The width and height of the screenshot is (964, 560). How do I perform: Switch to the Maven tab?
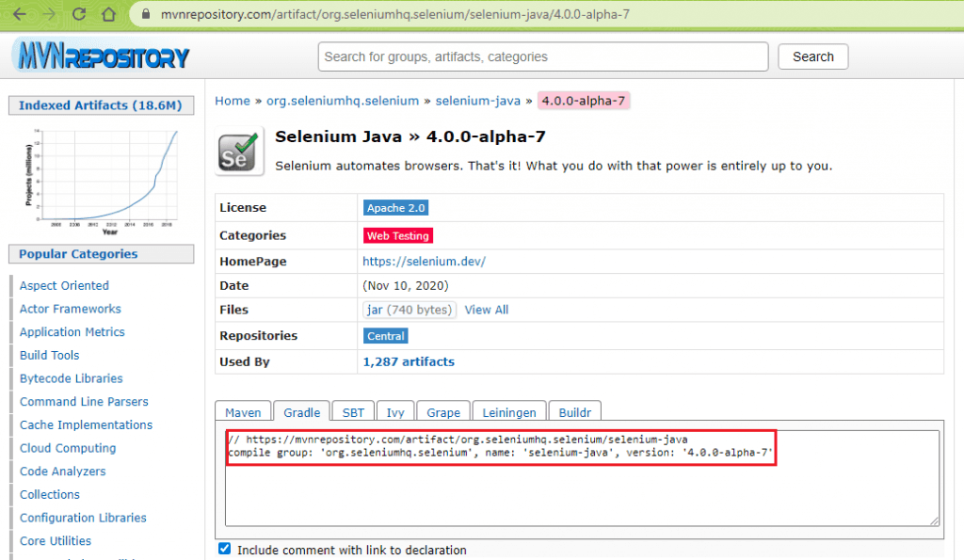243,412
